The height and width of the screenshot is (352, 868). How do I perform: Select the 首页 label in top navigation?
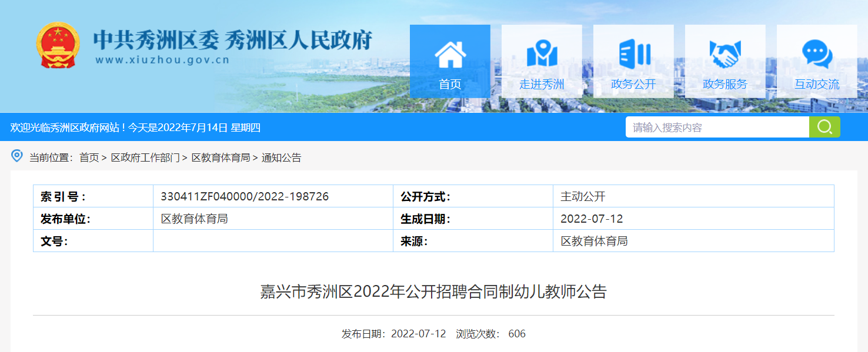point(450,84)
